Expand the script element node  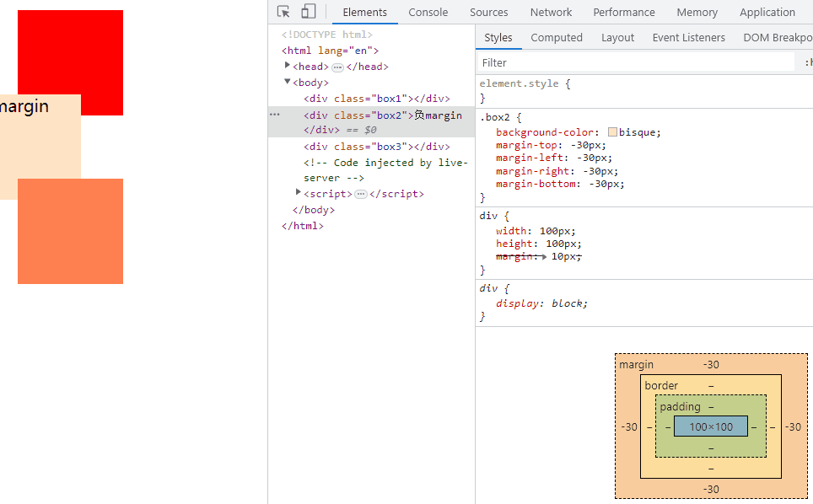298,193
